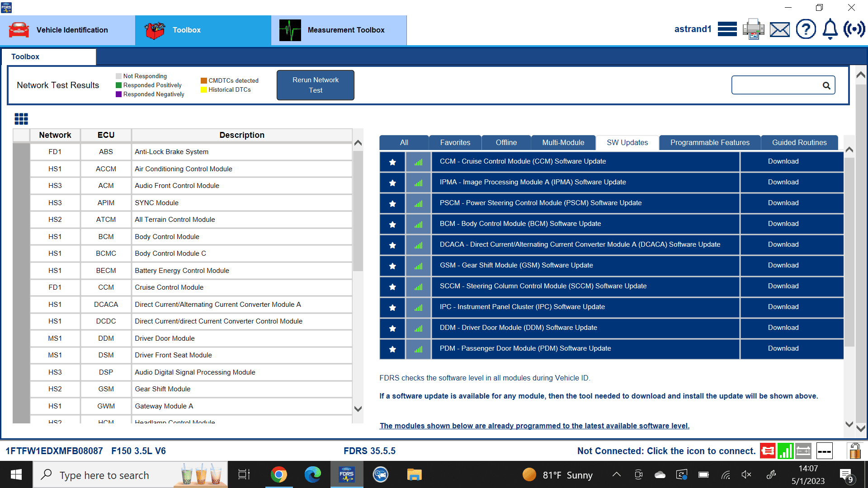Toggle favorite star for GSM Software Update
Viewport: 868px width, 488px height.
tap(392, 266)
